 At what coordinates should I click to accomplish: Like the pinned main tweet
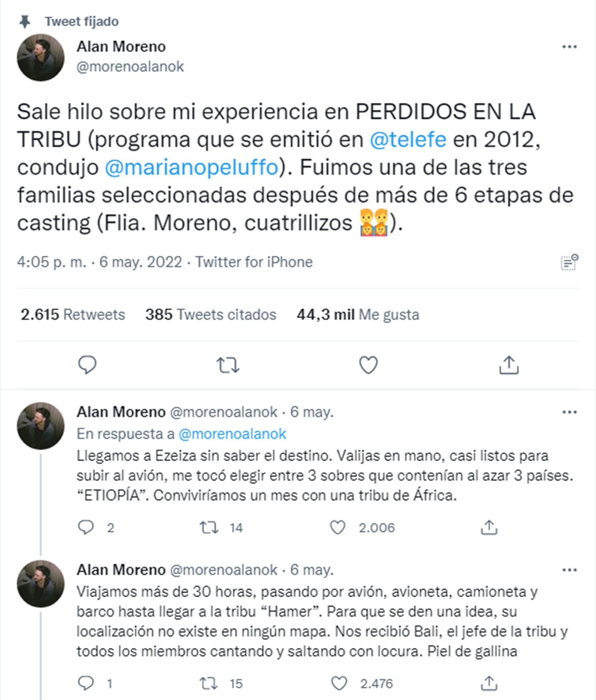tap(368, 365)
